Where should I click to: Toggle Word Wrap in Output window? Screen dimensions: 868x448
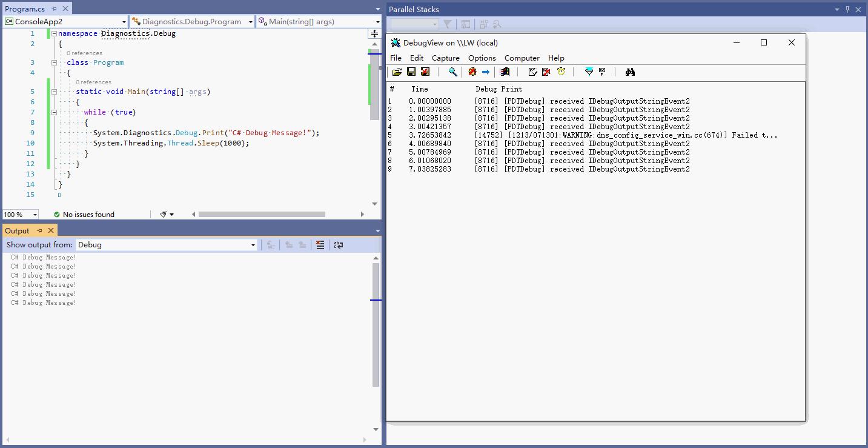(x=339, y=245)
